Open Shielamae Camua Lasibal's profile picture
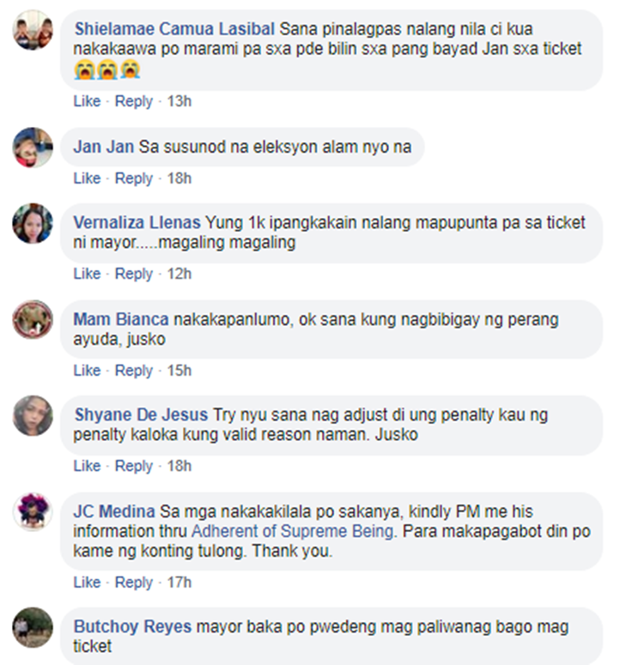The width and height of the screenshot is (644, 665). 33,31
